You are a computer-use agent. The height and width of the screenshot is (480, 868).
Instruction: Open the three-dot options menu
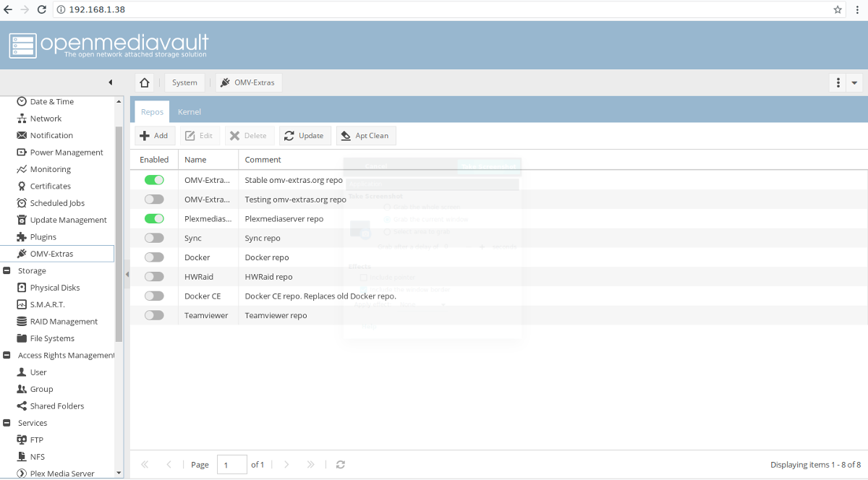838,82
